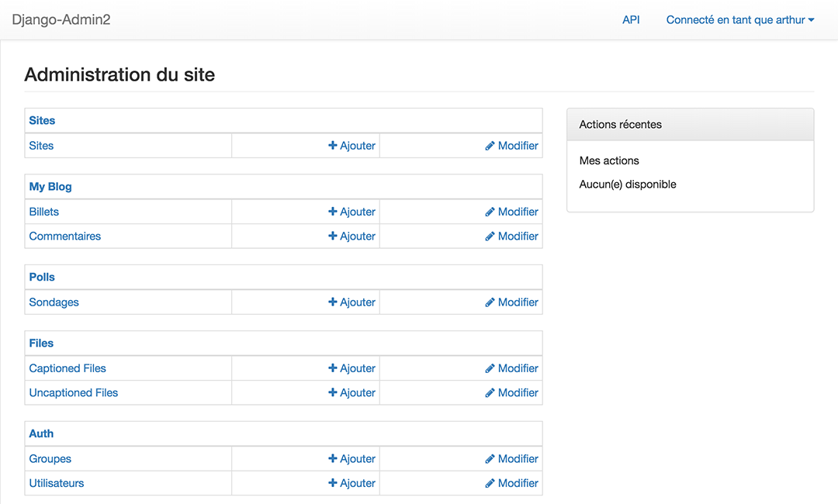Image resolution: width=838 pixels, height=504 pixels.
Task: Open the Polls app heading link
Action: point(42,278)
